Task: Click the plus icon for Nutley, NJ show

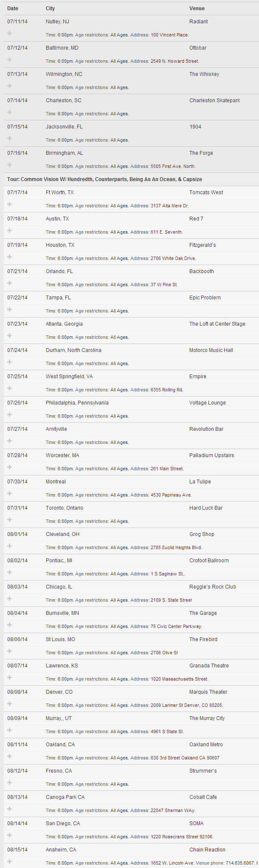Action: 10,34
